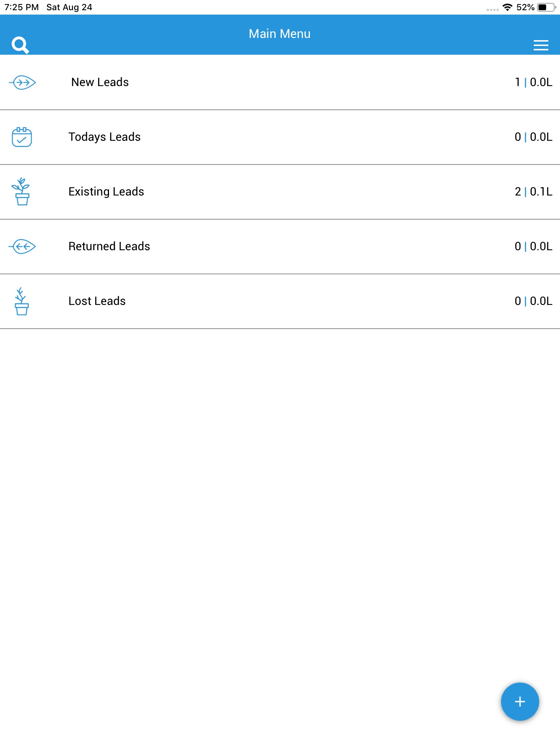Screen dimensions: 560x747
Task: Open the Lost Leads entry
Action: 97,301
